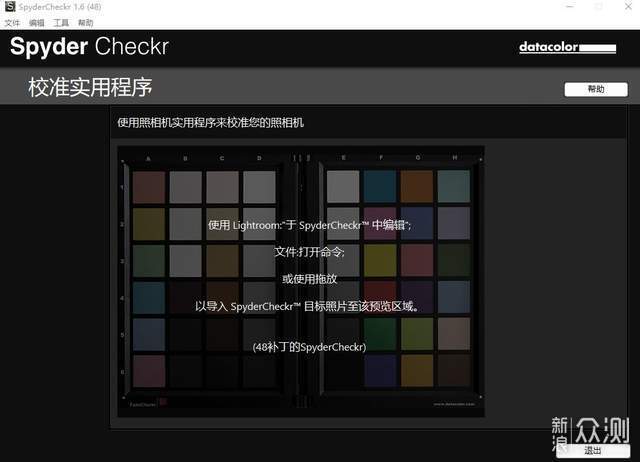The height and width of the screenshot is (462, 640).
Task: Open the 文件 menu
Action: (x=12, y=23)
